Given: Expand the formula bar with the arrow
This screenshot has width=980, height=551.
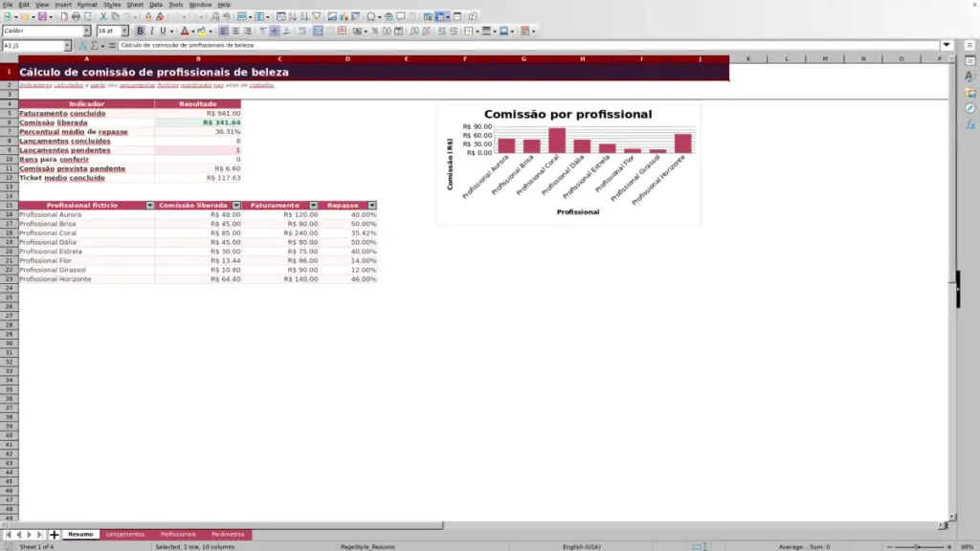Looking at the screenshot, I should (x=947, y=46).
